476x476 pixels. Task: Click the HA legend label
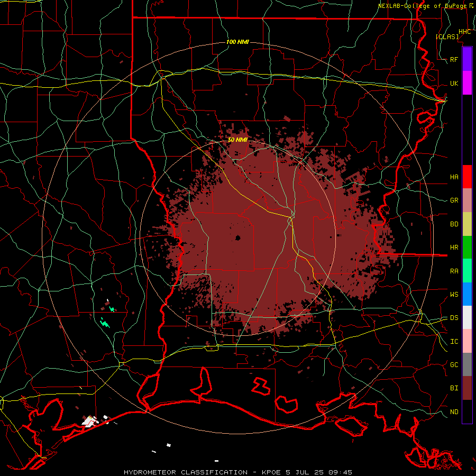[x=454, y=177]
